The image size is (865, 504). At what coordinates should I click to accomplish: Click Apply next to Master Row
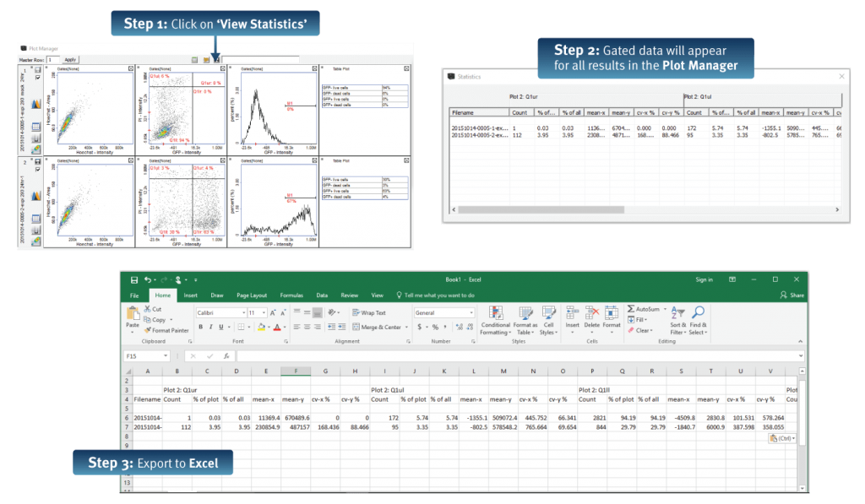pyautogui.click(x=71, y=60)
